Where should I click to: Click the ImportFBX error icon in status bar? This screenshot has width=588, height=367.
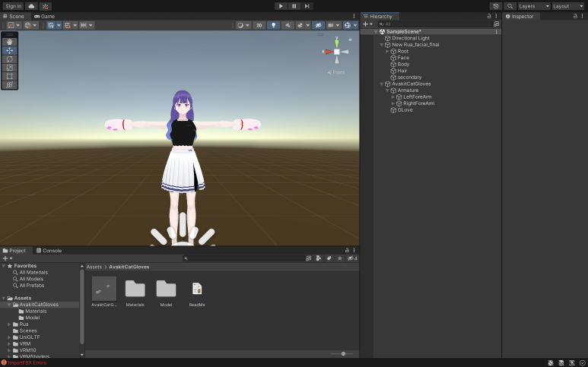click(3, 362)
